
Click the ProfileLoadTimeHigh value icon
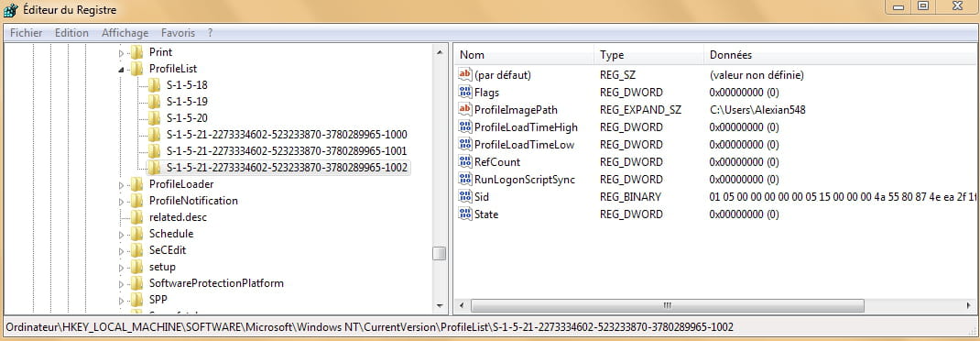pos(465,127)
